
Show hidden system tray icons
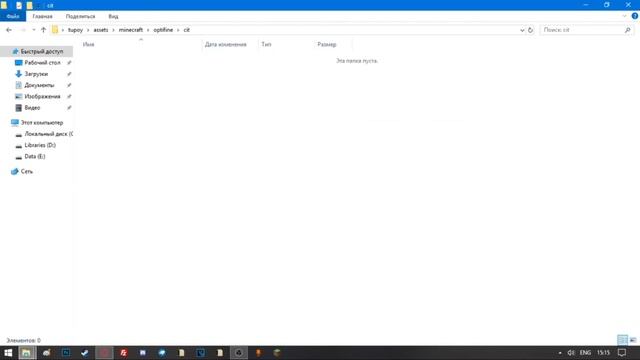[560, 353]
